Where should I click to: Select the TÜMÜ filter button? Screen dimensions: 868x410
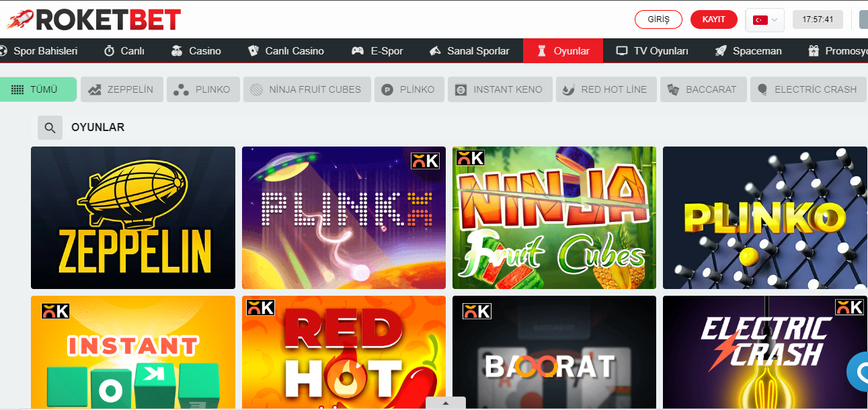pos(38,89)
